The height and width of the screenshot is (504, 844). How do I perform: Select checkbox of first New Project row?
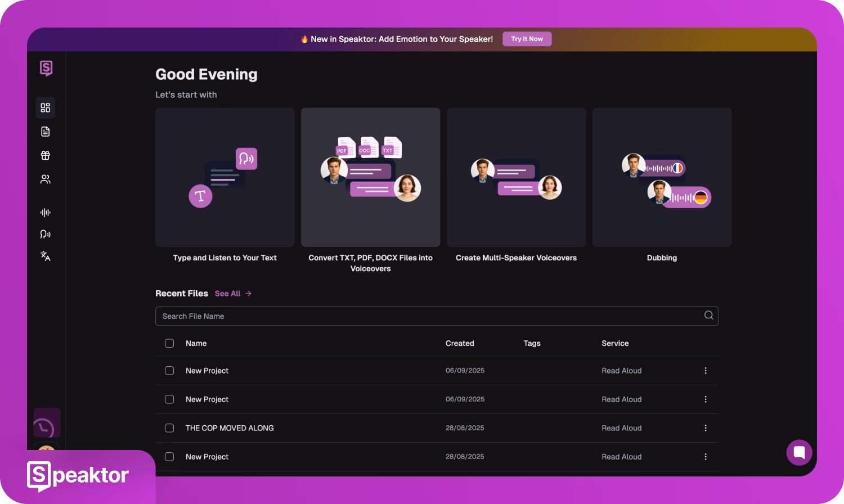[169, 371]
